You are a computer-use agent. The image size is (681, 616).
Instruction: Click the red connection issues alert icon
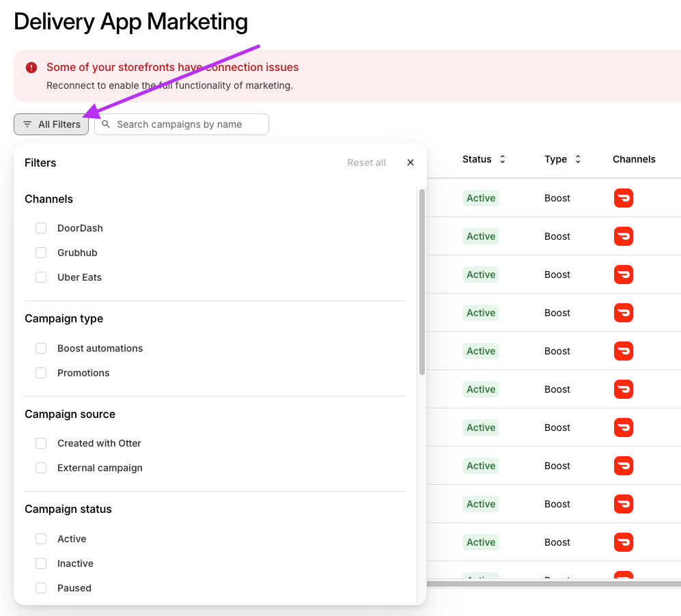coord(31,68)
